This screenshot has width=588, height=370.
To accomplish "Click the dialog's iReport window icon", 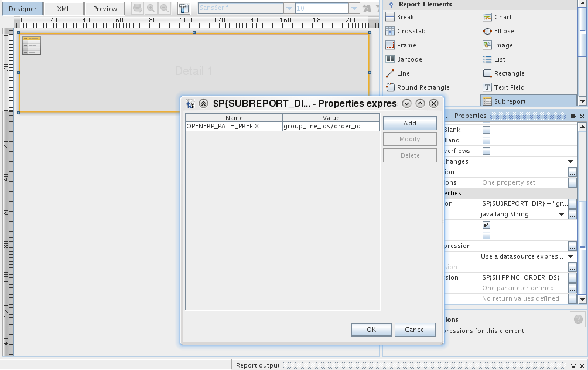I will (190, 104).
